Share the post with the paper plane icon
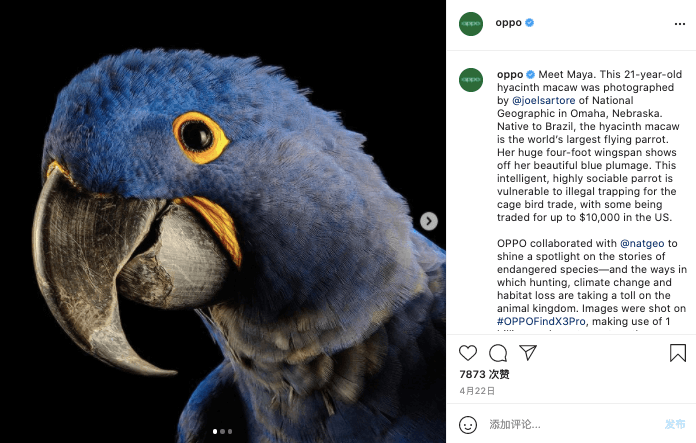Screen dimensions: 696x443 click(x=528, y=353)
